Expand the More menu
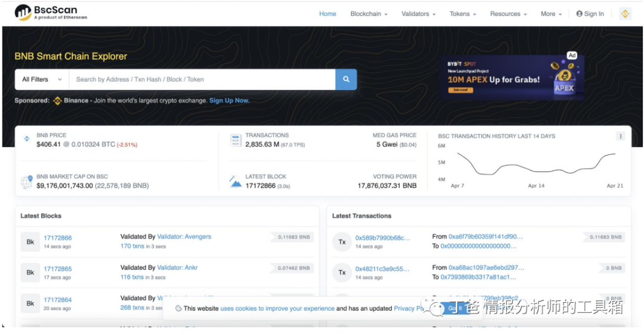 coord(551,14)
